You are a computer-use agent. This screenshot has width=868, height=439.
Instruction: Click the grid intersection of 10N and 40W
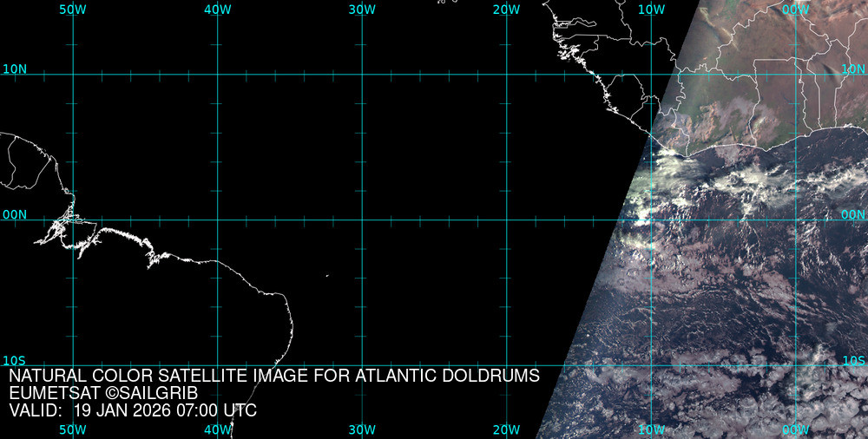pos(217,75)
